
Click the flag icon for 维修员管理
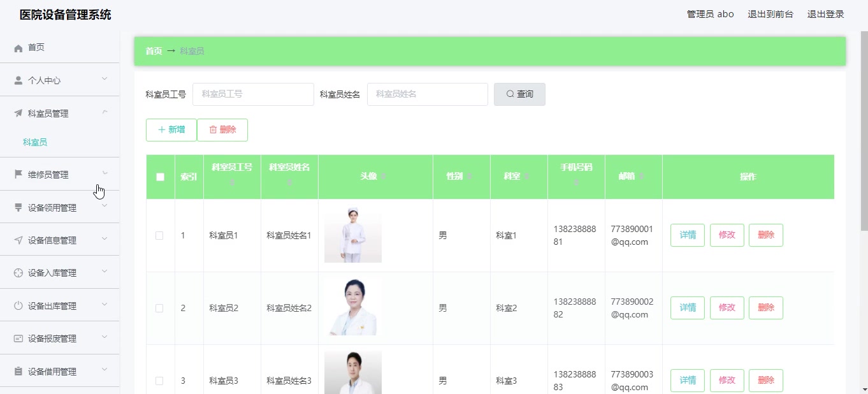pyautogui.click(x=18, y=175)
